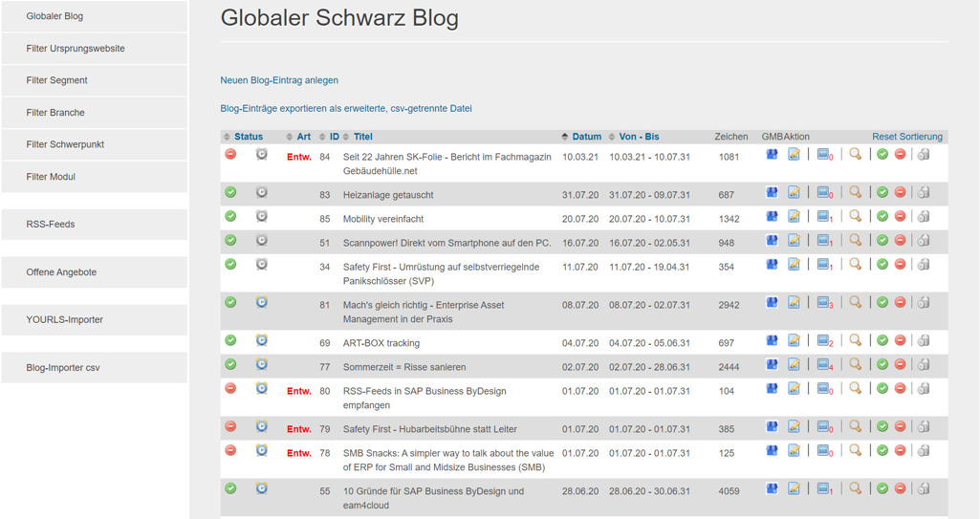Image resolution: width=980 pixels, height=519 pixels.
Task: Click the Neuen Blog-Eintrag anlegen link
Action: 279,80
